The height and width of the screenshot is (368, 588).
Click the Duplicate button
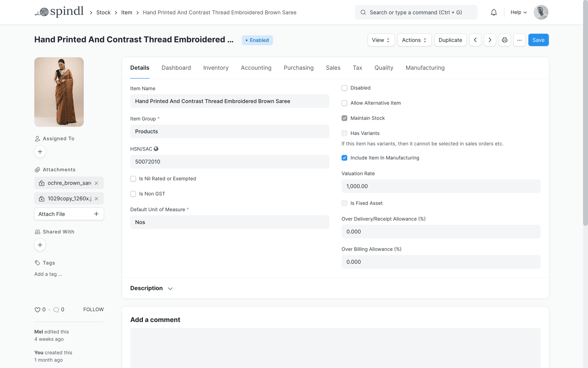[x=450, y=40]
